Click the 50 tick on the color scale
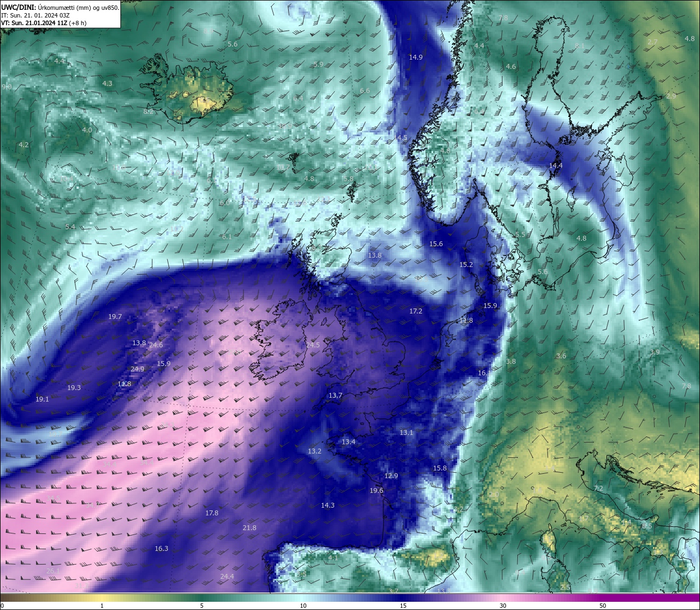 [x=603, y=606]
